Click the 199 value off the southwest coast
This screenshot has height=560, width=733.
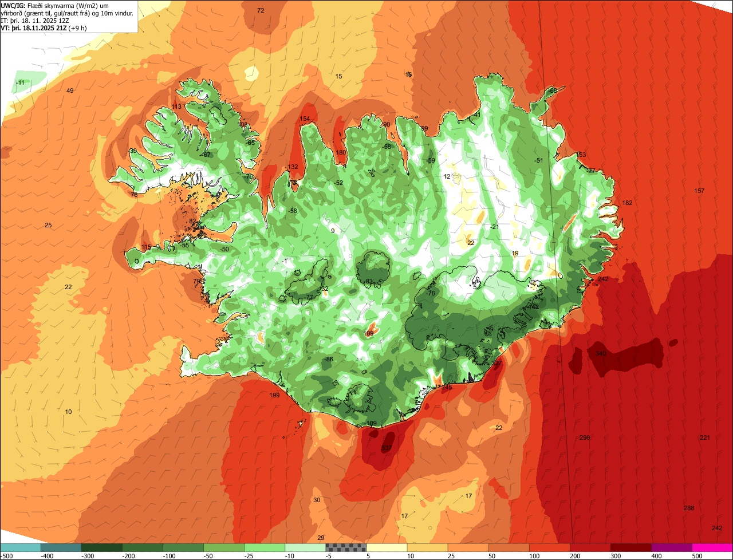274,396
